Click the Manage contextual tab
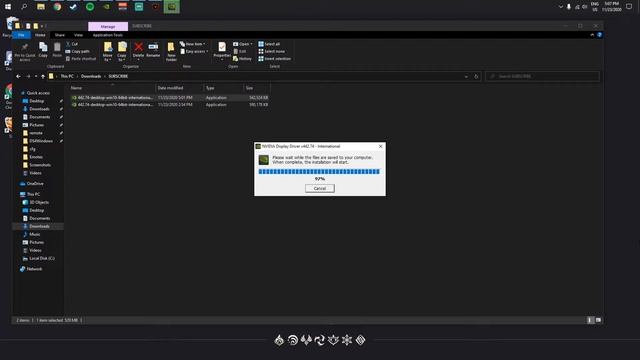Screen dimensions: 640x360 [x=108, y=27]
